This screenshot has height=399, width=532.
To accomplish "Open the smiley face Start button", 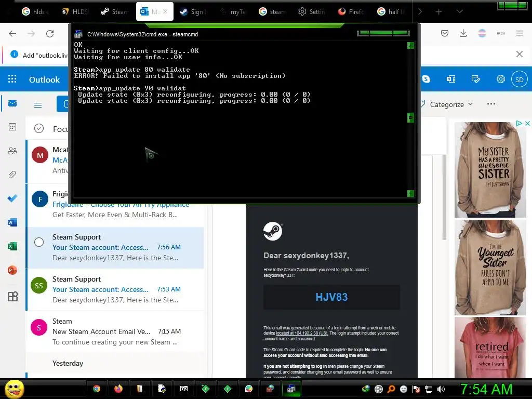I will pyautogui.click(x=14, y=389).
